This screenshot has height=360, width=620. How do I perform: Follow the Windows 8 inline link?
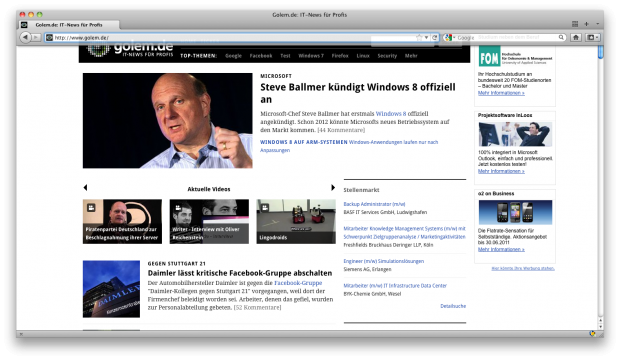[391, 114]
